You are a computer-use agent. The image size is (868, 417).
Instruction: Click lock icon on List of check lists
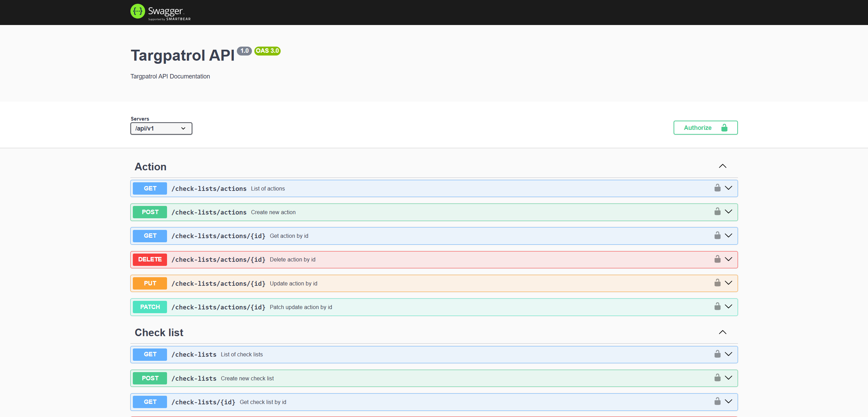(x=717, y=354)
